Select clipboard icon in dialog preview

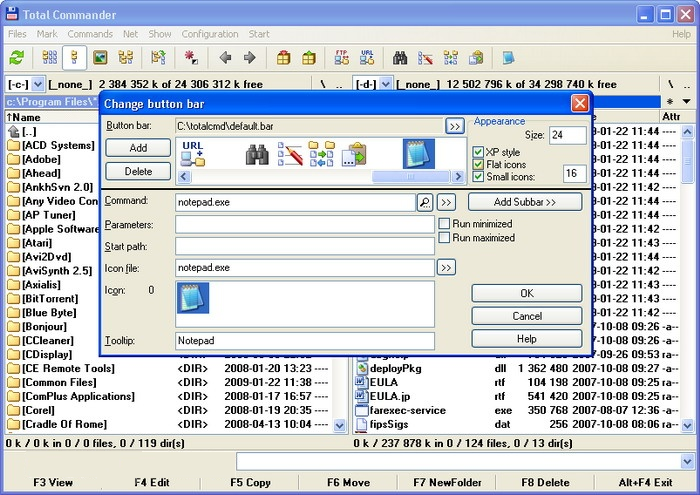coord(354,154)
